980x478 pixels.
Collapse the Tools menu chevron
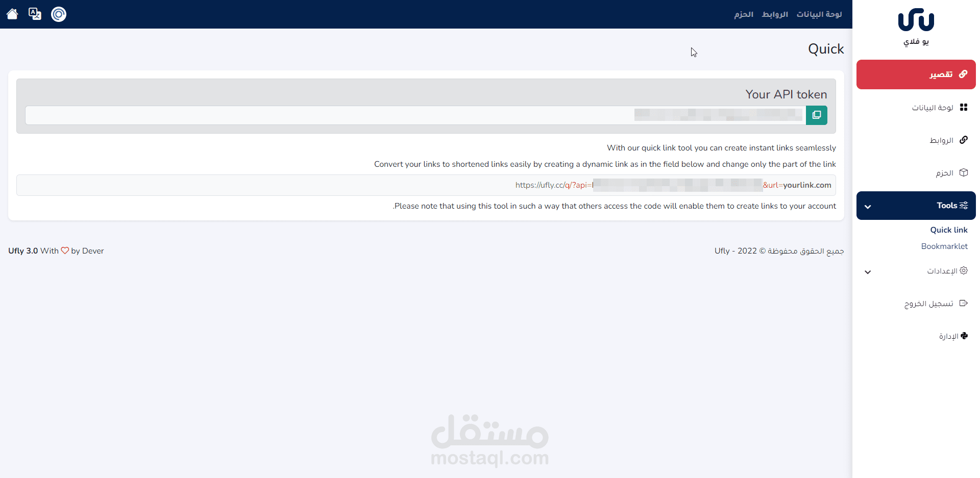click(x=868, y=207)
